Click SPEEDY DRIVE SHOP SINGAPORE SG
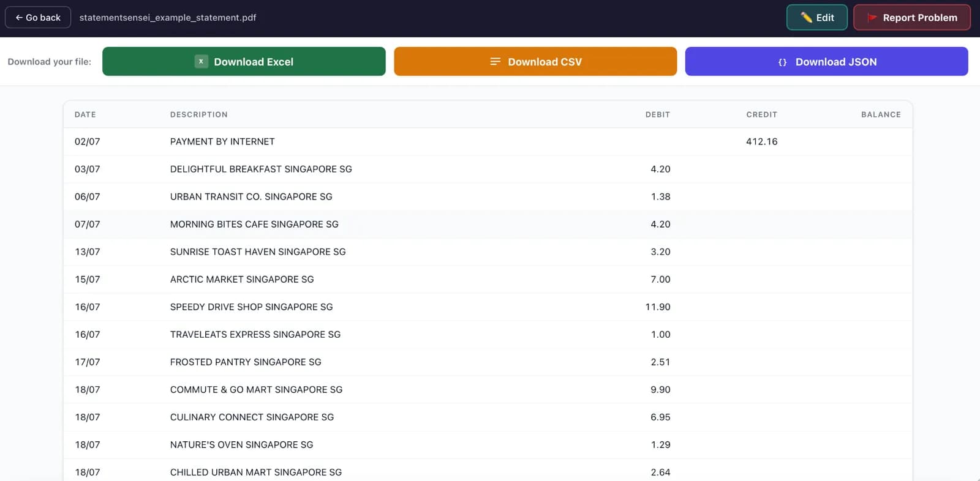The width and height of the screenshot is (980, 481). click(x=252, y=307)
